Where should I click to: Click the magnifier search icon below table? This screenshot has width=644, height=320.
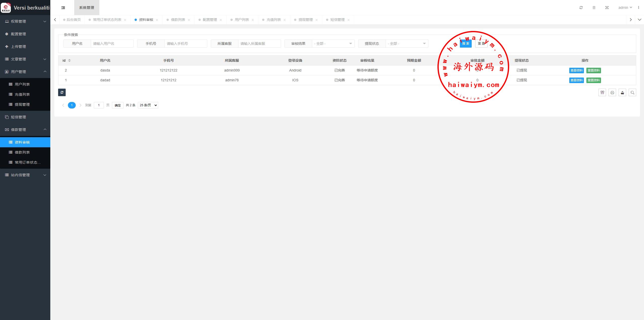pyautogui.click(x=632, y=93)
